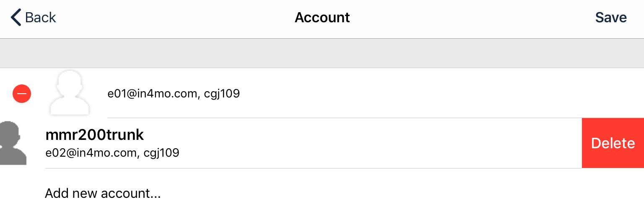Click empty space left of the Delete button
The width and height of the screenshot is (644, 218).
click(x=377, y=143)
